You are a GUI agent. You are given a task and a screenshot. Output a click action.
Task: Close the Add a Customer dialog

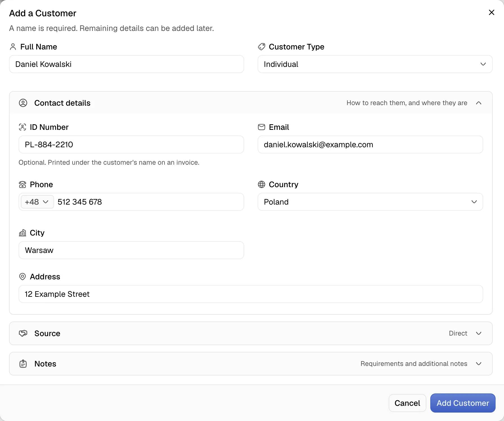coord(492,12)
